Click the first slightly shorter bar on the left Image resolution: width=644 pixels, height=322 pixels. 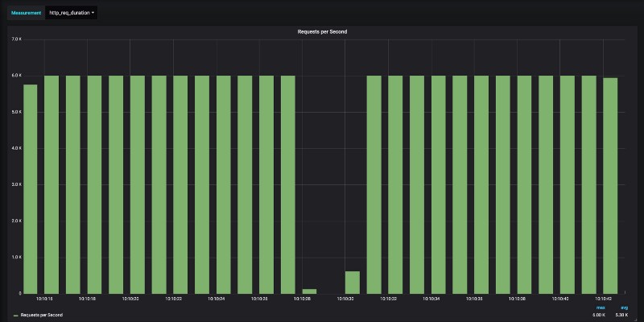tap(31, 189)
